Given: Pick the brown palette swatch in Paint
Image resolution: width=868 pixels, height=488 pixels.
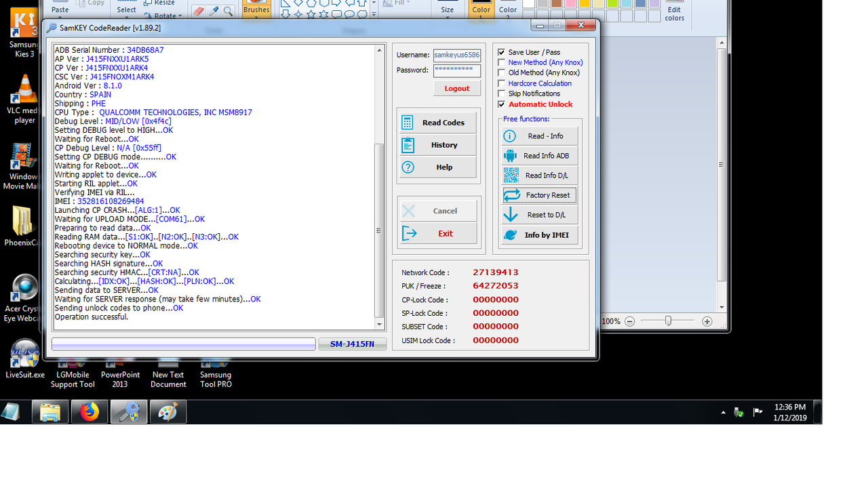Looking at the screenshot, I should pyautogui.click(x=556, y=3).
